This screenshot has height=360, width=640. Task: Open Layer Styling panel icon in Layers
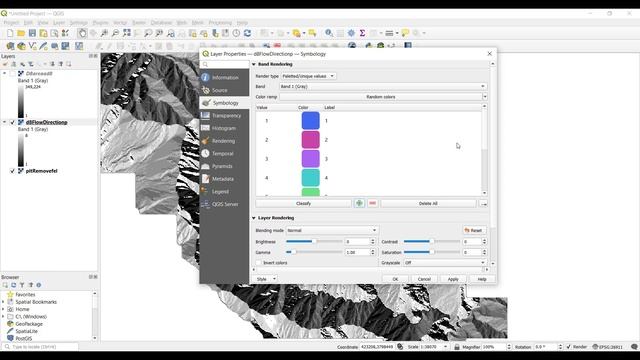click(5, 64)
